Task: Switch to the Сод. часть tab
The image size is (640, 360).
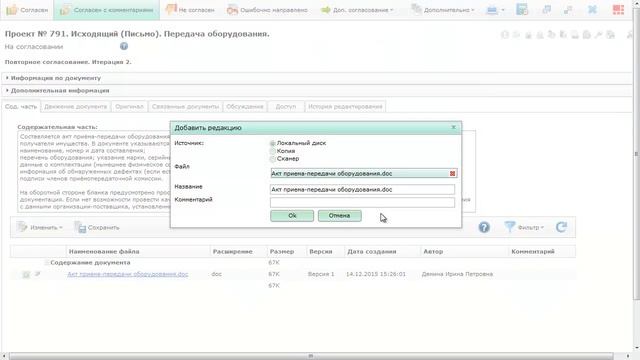Action: pos(21,107)
